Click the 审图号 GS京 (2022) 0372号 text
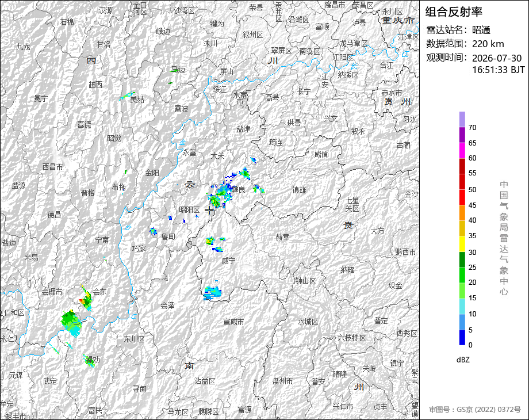The height and width of the screenshot is (420, 529). pyautogui.click(x=475, y=410)
